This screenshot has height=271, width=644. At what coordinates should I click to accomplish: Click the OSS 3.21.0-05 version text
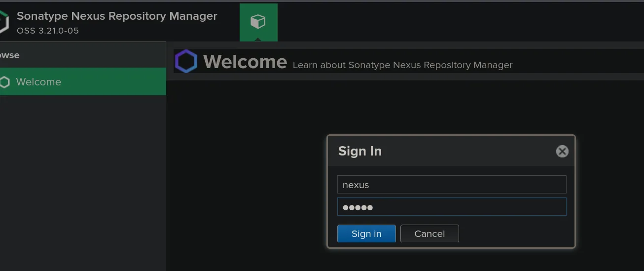pyautogui.click(x=48, y=31)
